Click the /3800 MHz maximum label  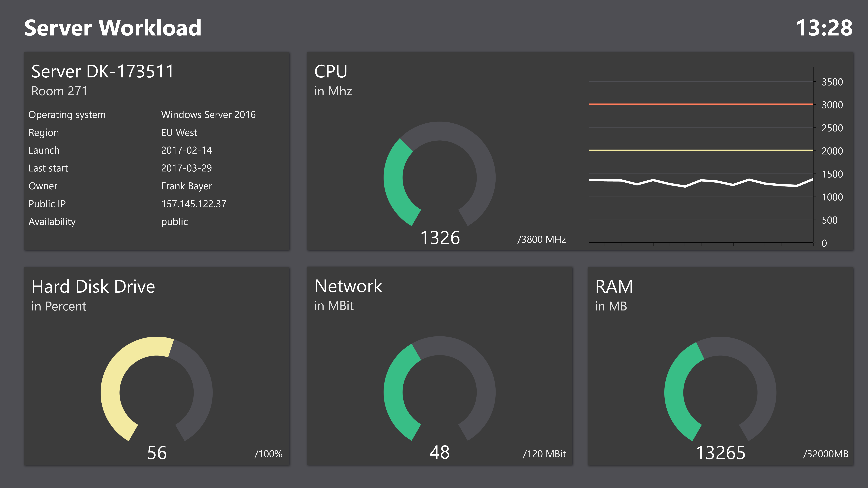(x=542, y=239)
